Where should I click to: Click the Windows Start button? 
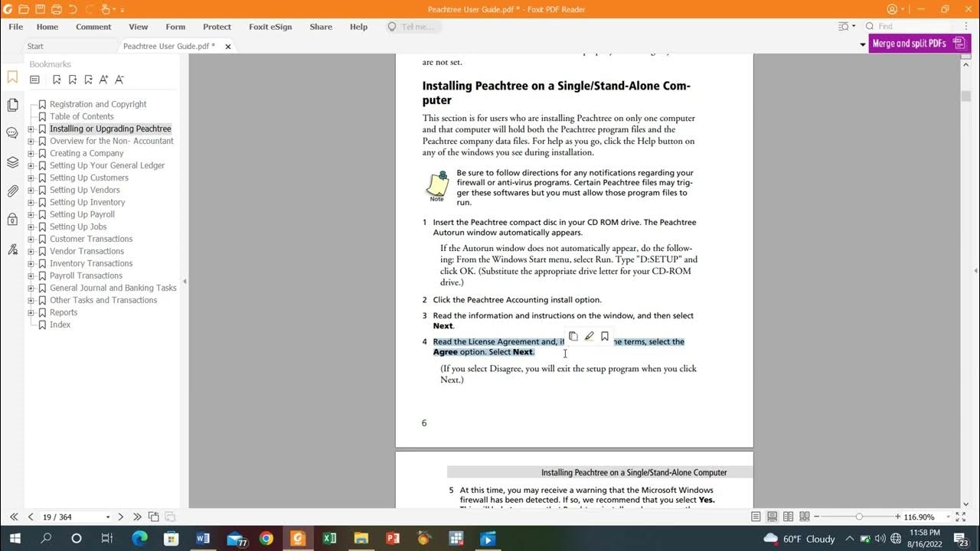click(15, 539)
